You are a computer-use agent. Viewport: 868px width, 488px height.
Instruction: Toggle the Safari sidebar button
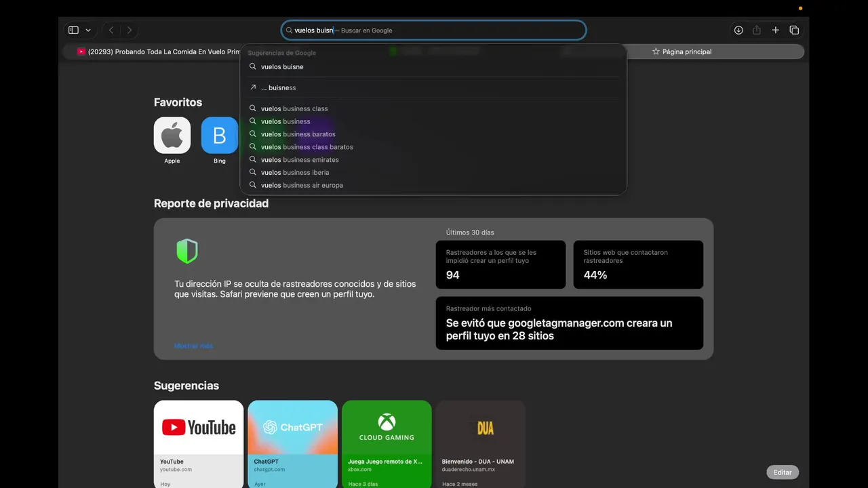(x=73, y=30)
